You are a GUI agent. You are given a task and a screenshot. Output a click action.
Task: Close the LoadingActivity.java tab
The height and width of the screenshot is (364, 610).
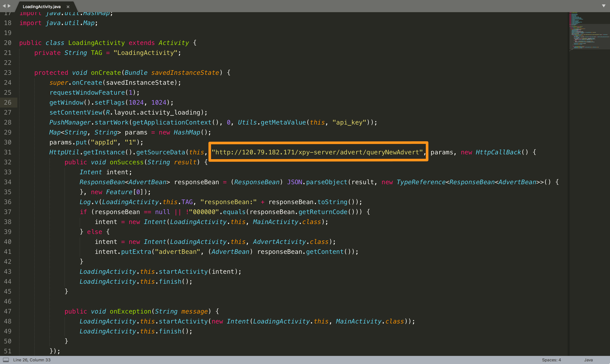[x=68, y=7]
